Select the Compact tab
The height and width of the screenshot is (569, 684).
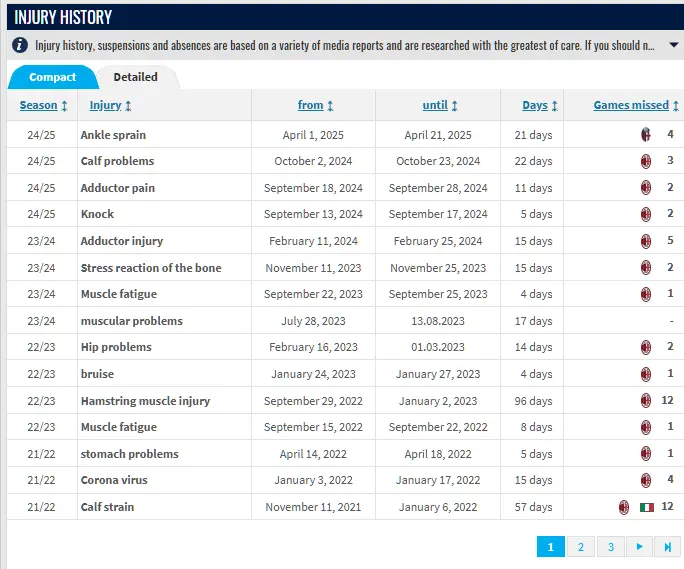(52, 77)
